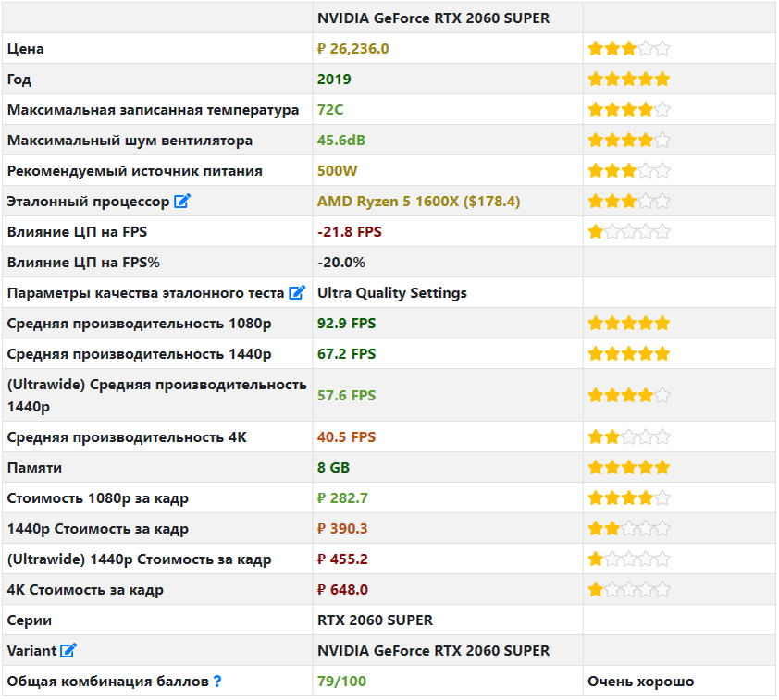The image size is (779, 700).
Task: Click the Год row label
Action: pyautogui.click(x=19, y=80)
